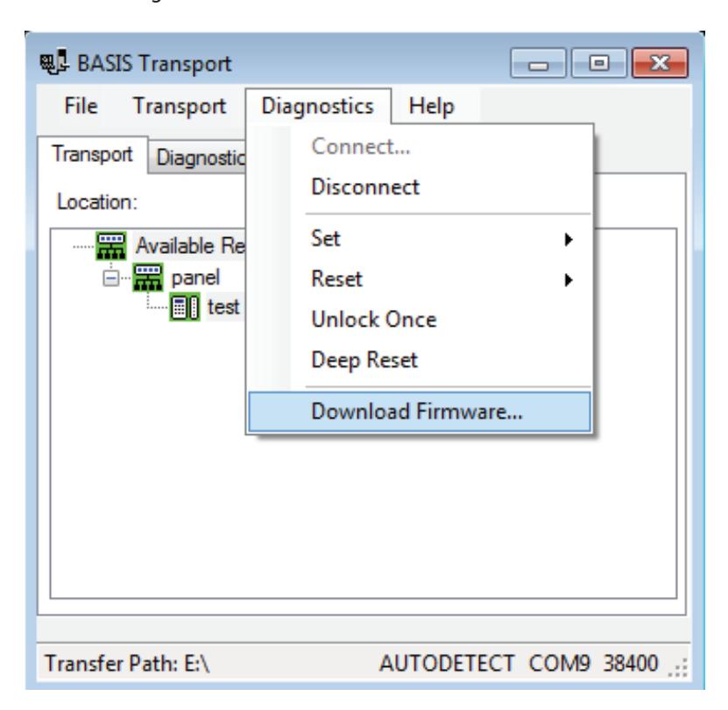Click the green panel node icon

[x=148, y=278]
